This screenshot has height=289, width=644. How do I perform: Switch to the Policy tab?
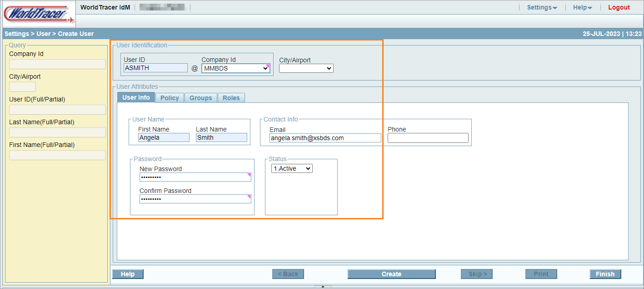170,98
